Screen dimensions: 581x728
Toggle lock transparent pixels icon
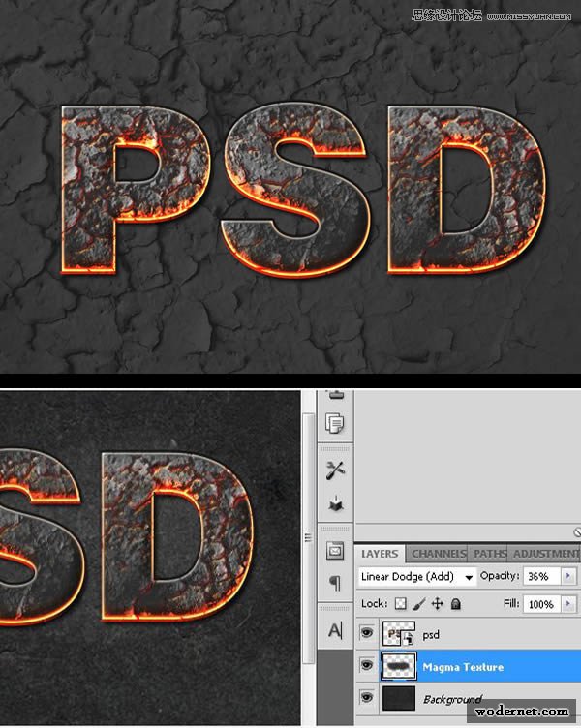[x=400, y=603]
